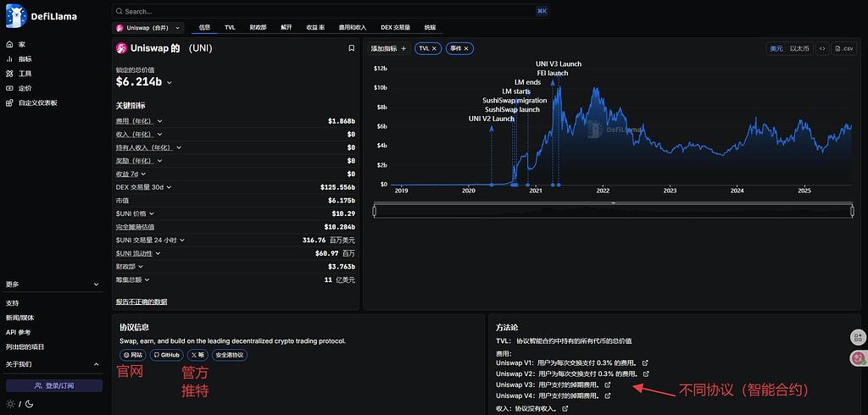868x415 pixels.
Task: Click the left handle of chart range slider
Action: 375,212
